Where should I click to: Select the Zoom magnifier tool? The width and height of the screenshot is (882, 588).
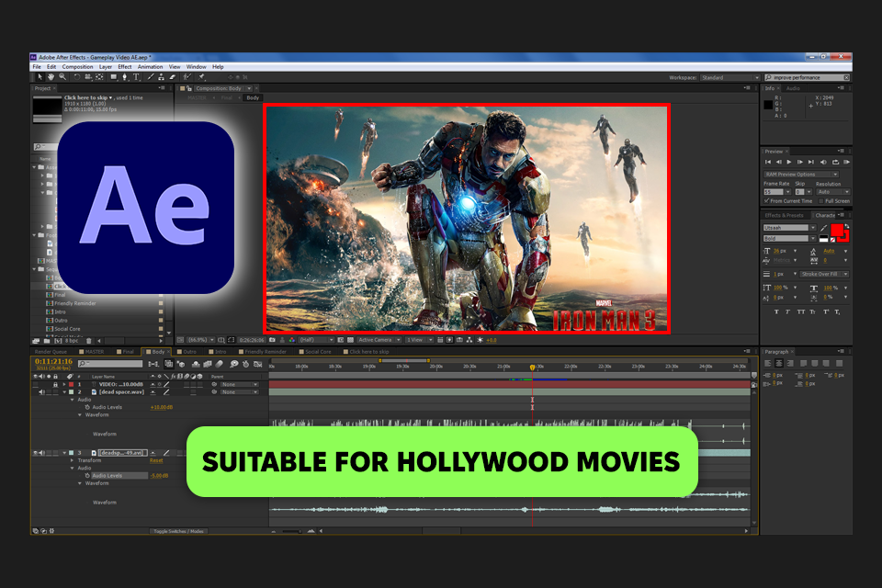[x=62, y=77]
